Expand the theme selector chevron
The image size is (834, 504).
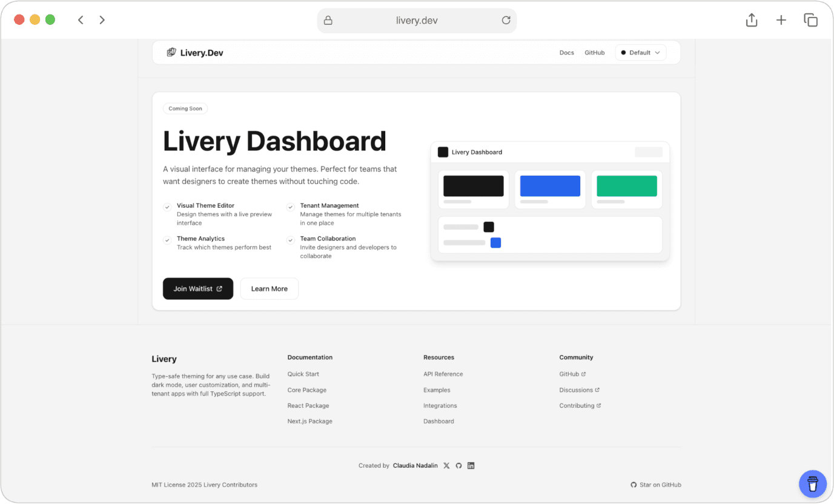pyautogui.click(x=657, y=52)
